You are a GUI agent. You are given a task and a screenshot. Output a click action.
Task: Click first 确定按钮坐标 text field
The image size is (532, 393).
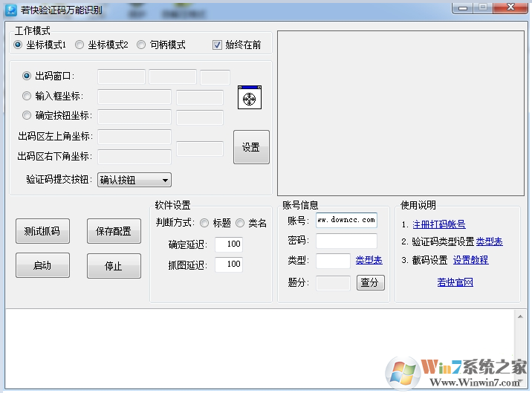[x=134, y=117]
